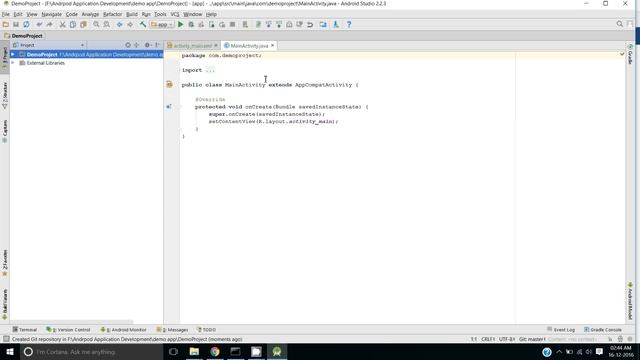Click the Search Everywhere magnifier at top right
Viewport: 640px width, 360px height.
pyautogui.click(x=620, y=24)
